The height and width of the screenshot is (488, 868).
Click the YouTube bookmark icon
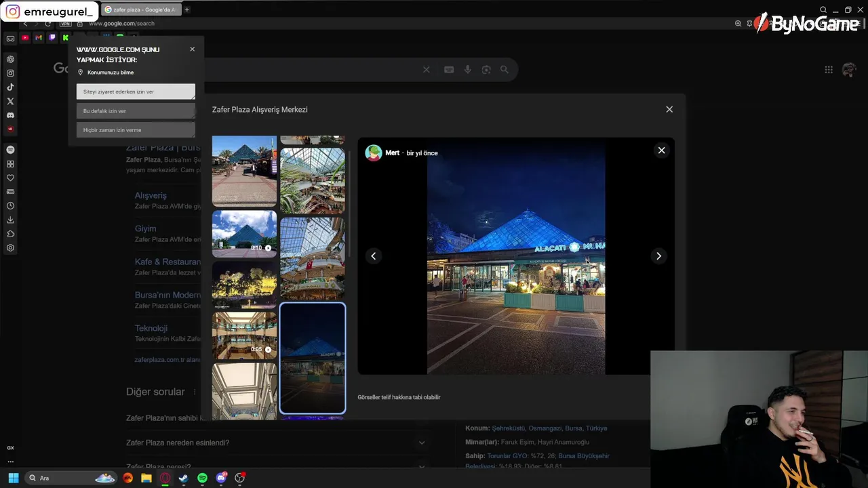point(25,38)
